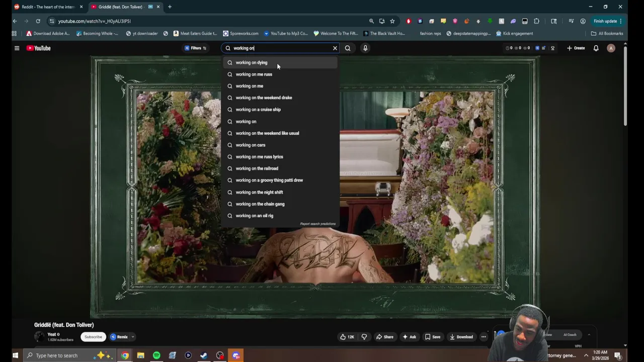Select "working on me russ lyrics" suggestion

[280, 157]
